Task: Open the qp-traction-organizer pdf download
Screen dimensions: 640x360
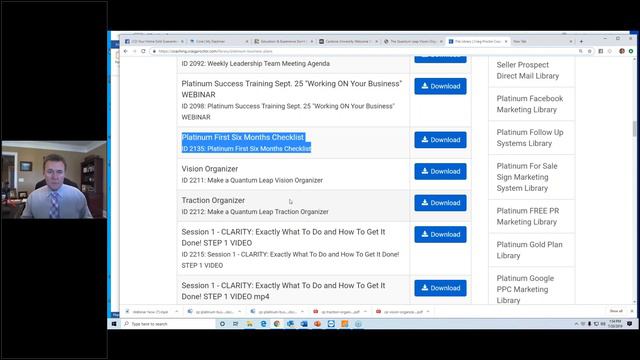Action: (x=336, y=312)
